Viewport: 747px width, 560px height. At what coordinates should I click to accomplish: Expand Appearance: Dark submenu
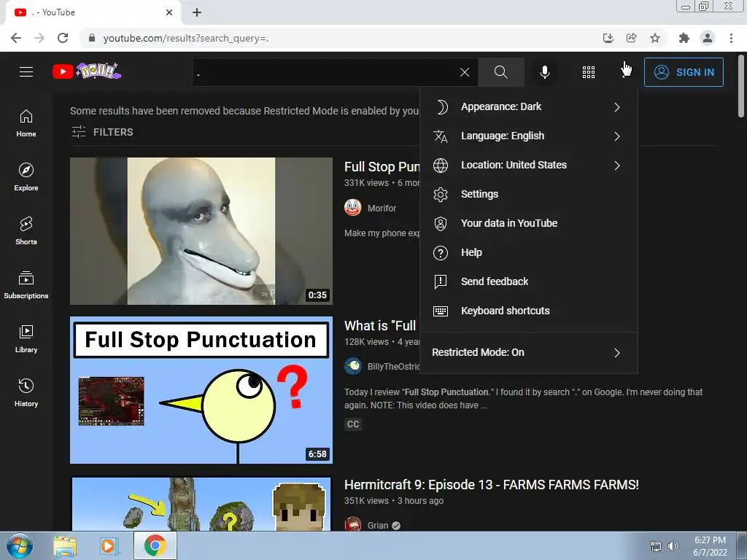(529, 106)
